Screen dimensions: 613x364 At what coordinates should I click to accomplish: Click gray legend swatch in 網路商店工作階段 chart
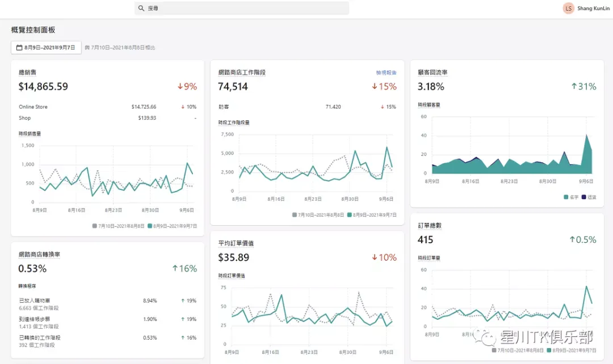pos(295,215)
